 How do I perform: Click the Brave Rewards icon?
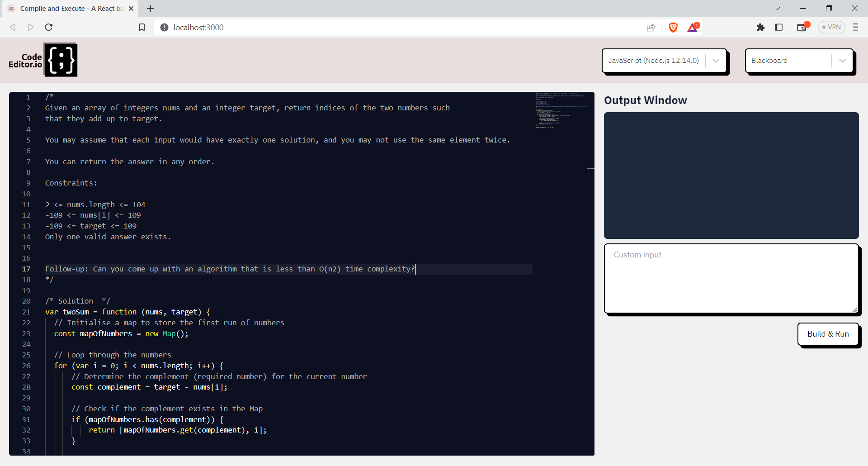693,27
